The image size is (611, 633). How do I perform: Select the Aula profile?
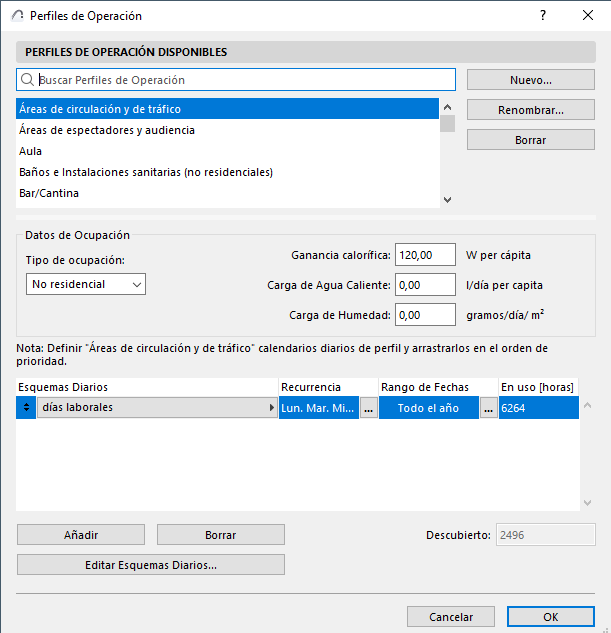(x=227, y=151)
